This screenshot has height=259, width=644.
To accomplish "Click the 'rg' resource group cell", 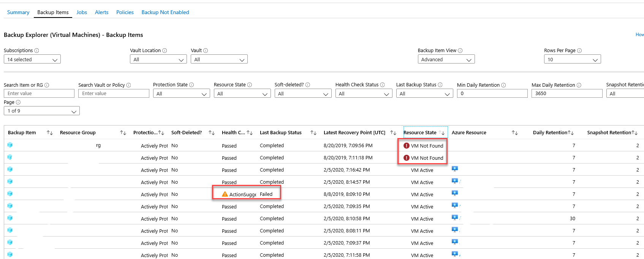I will pyautogui.click(x=98, y=145).
